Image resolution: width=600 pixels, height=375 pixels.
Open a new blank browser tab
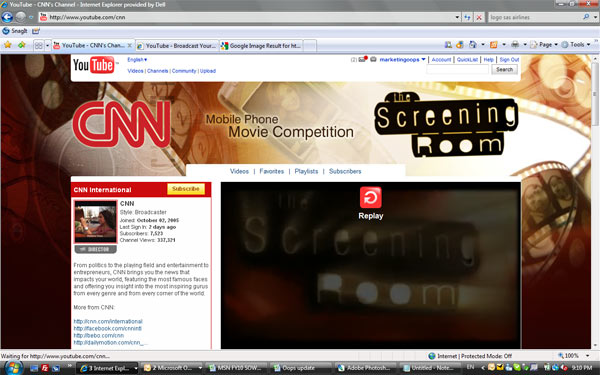tap(310, 46)
